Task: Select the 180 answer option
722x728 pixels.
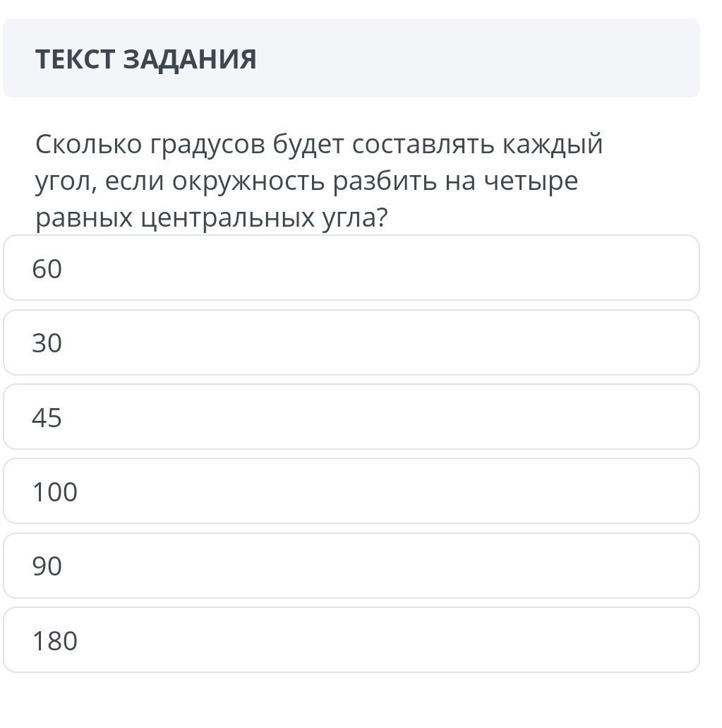Action: [351, 640]
